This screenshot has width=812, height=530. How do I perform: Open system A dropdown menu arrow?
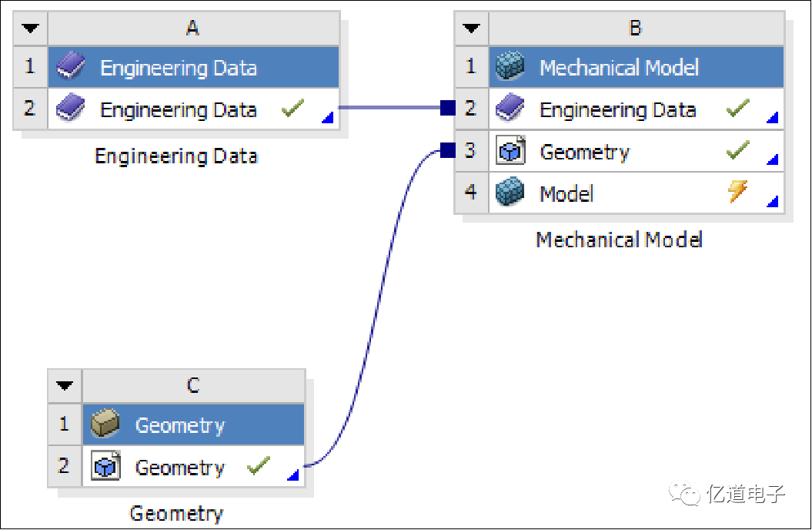[31, 29]
